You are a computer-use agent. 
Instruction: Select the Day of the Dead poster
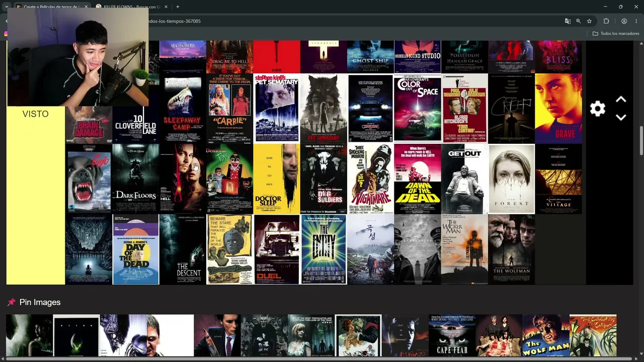pyautogui.click(x=135, y=249)
